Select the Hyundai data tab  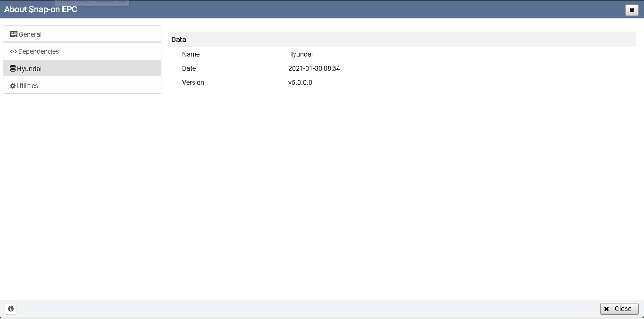pyautogui.click(x=82, y=68)
